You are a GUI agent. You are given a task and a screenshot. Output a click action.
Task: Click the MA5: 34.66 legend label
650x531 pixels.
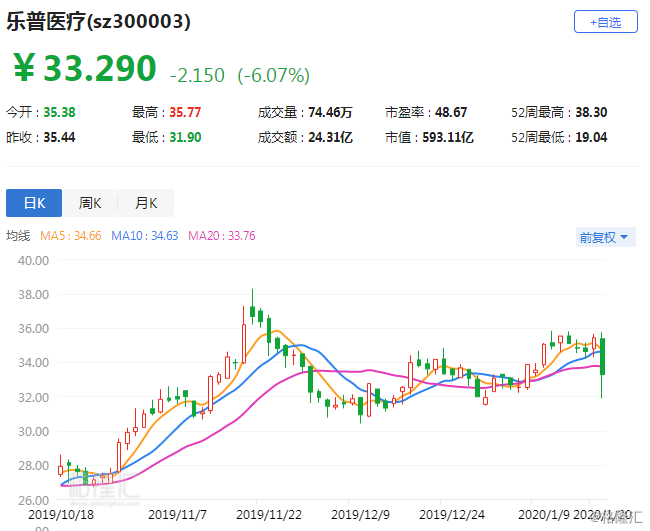(x=70, y=236)
